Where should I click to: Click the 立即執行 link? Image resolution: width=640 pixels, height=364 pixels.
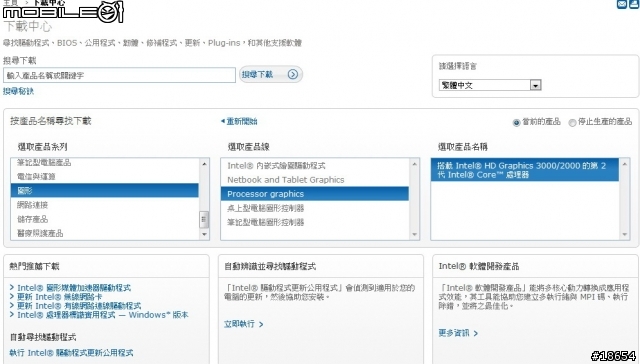pyautogui.click(x=243, y=324)
